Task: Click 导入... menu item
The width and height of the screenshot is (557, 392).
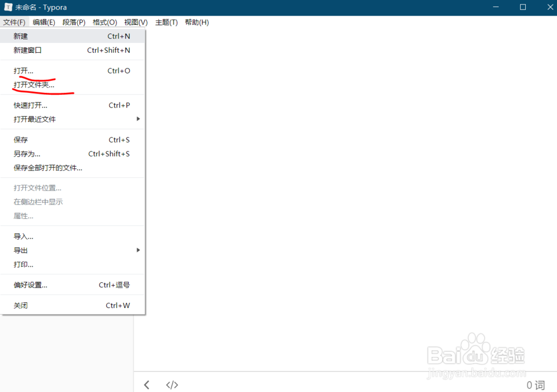Action: point(72,236)
